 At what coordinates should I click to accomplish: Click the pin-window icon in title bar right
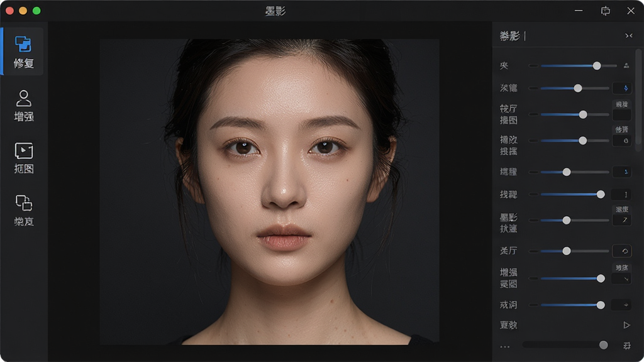(606, 11)
